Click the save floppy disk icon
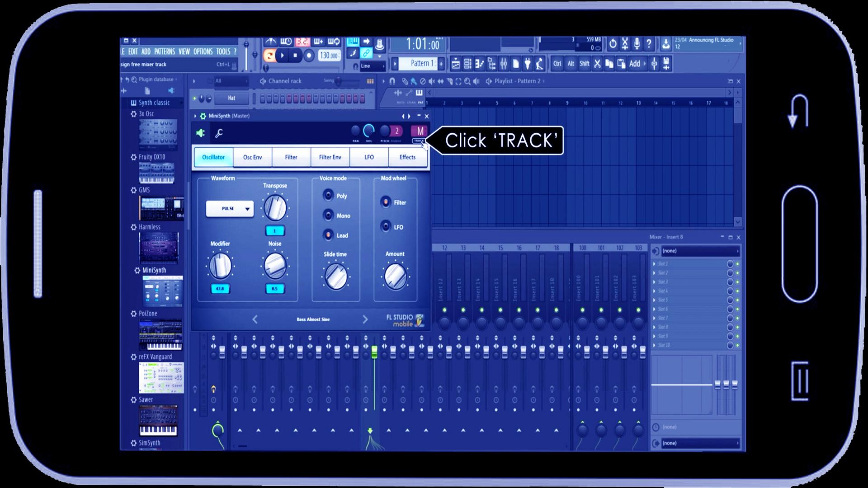The height and width of the screenshot is (488, 868). [666, 64]
